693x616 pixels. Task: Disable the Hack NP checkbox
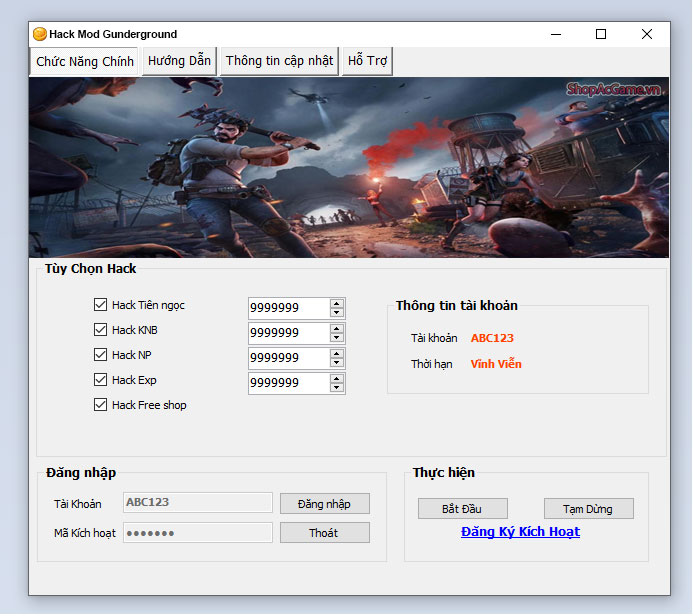[x=100, y=354]
